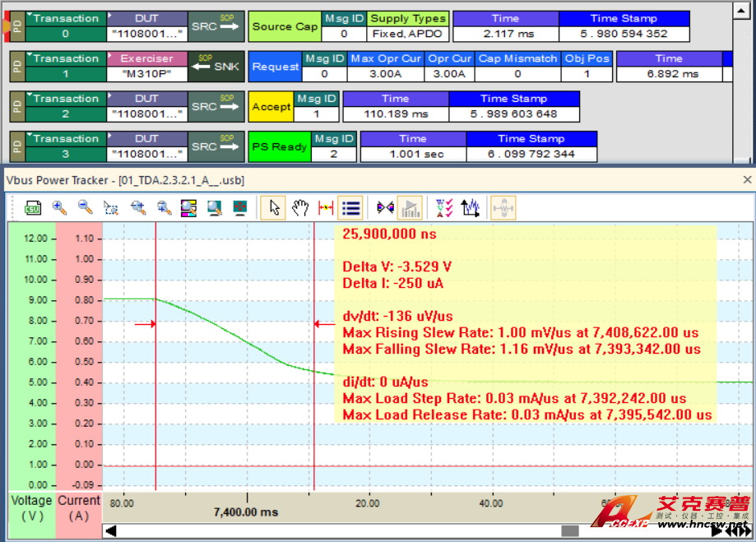Viewport: 756px width, 542px height.
Task: Select the hand pan tool
Action: pos(299,208)
